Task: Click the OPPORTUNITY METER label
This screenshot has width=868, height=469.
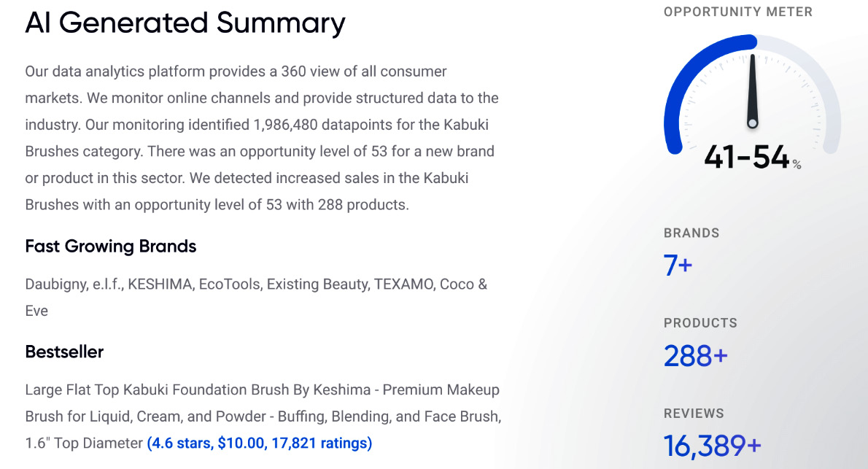Action: [738, 12]
